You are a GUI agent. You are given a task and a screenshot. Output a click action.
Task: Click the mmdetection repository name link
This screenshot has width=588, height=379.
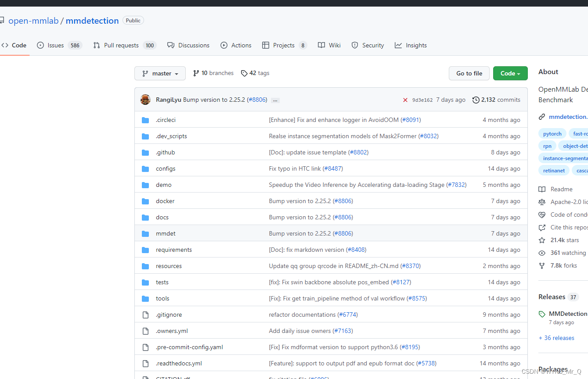coord(92,21)
